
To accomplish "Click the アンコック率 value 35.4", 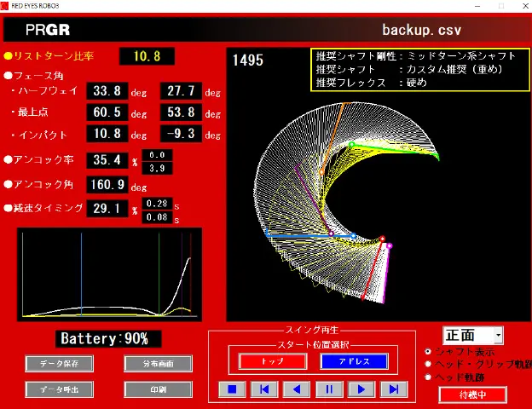I will point(107,160).
